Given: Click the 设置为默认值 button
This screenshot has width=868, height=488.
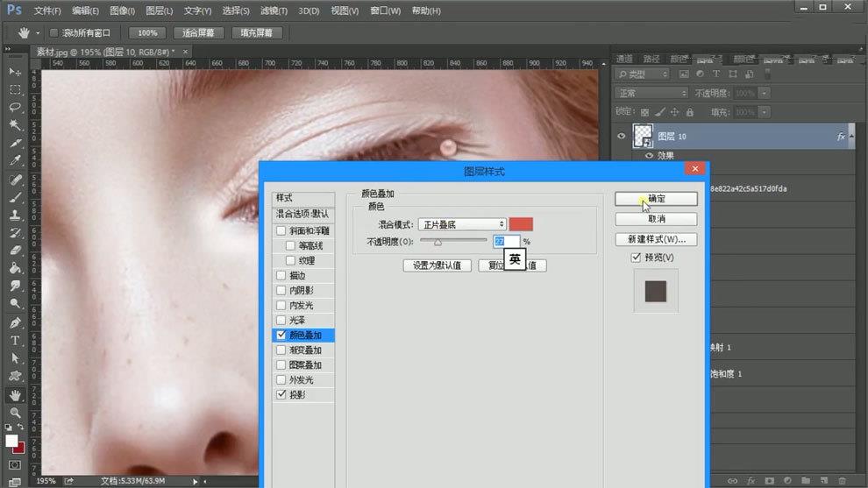Looking at the screenshot, I should (x=438, y=265).
